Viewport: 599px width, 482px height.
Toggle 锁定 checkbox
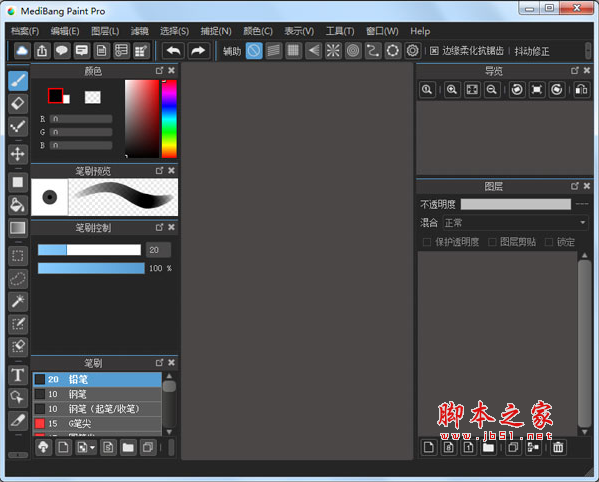549,242
